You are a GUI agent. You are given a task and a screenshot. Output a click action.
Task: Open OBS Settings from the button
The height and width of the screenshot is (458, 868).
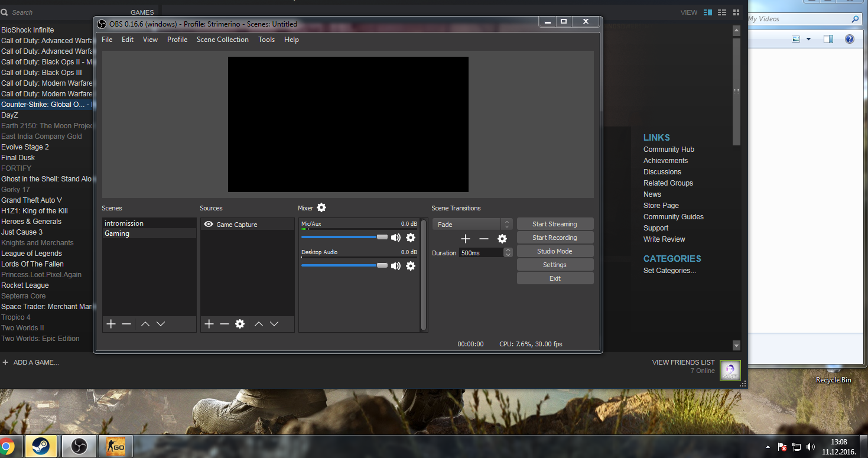tap(555, 265)
